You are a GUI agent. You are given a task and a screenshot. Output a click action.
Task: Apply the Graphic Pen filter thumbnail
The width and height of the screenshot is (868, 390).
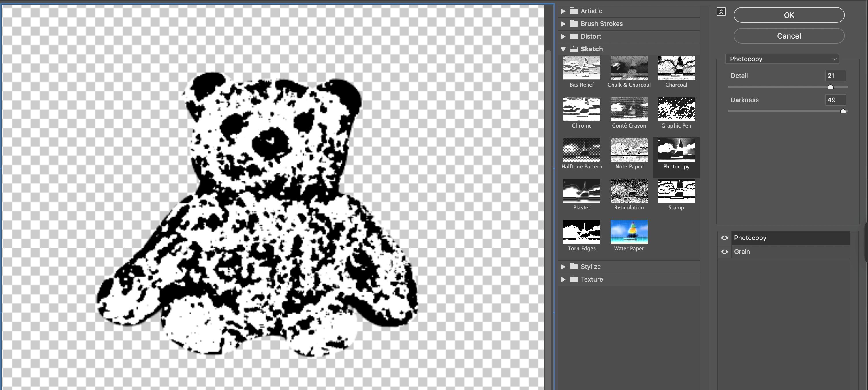pyautogui.click(x=676, y=109)
